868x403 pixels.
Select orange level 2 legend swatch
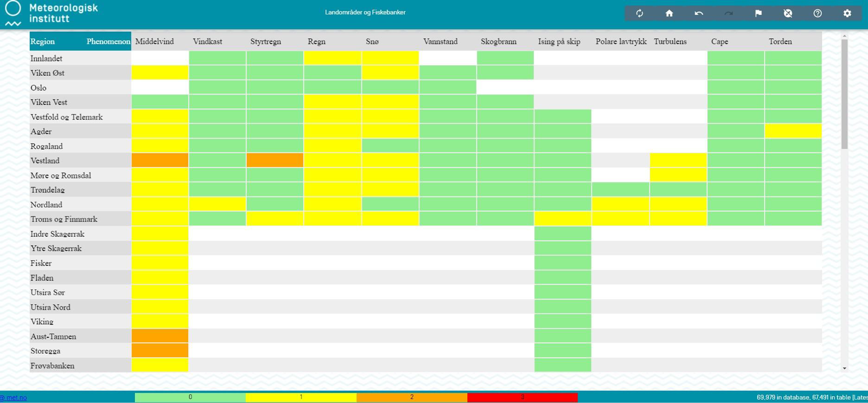click(x=412, y=397)
